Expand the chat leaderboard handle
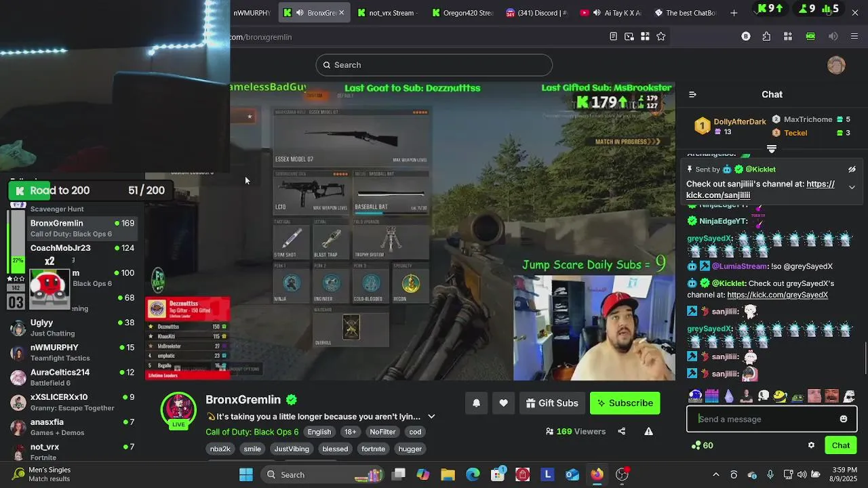 (772, 149)
